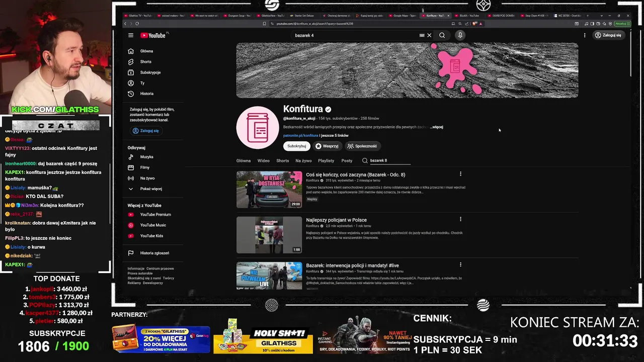Open title 'Bazarek: interwencja policji i mandaty! #live'
Screen dimensions: 644x362
[352, 265]
